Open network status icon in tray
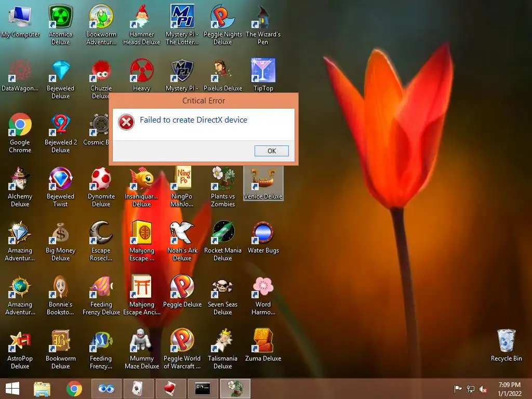The width and height of the screenshot is (532, 399). [471, 389]
